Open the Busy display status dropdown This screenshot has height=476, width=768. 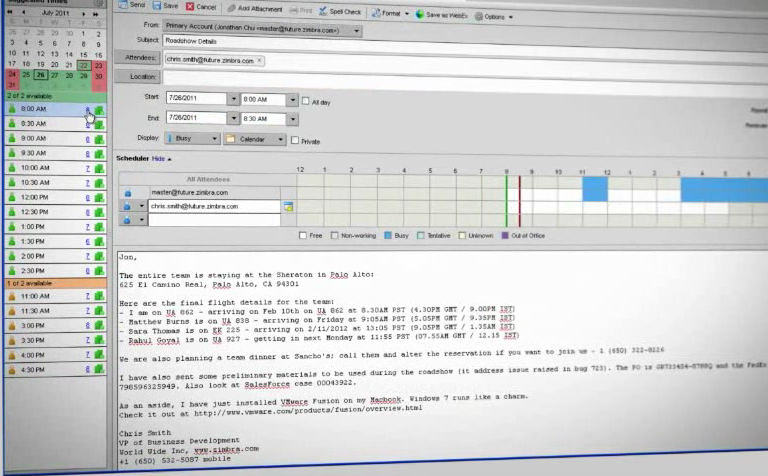(x=213, y=139)
